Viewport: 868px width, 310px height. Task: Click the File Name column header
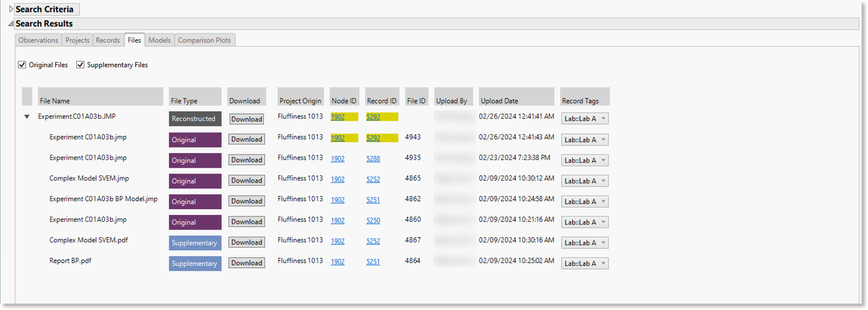tap(100, 96)
